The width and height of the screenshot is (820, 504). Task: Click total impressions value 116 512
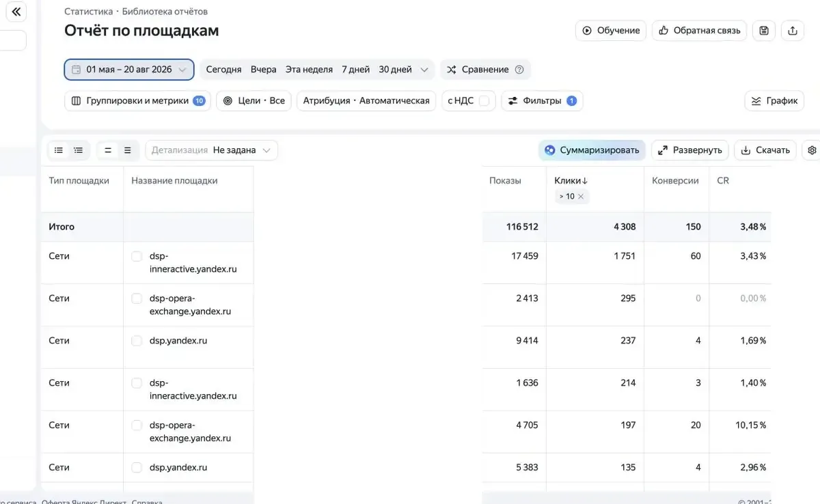(x=522, y=227)
